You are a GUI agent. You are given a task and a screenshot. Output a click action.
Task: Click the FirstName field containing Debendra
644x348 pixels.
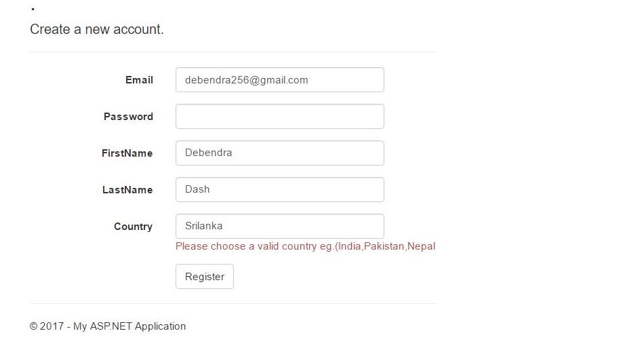(279, 153)
